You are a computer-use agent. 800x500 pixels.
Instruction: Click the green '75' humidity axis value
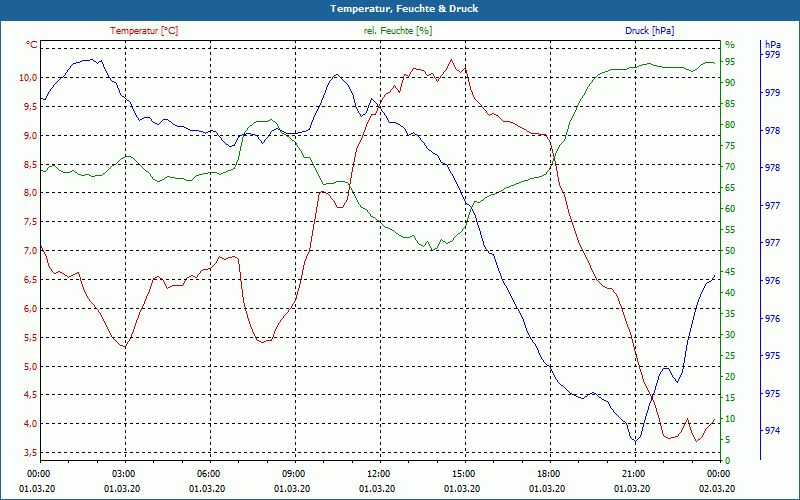[730, 146]
